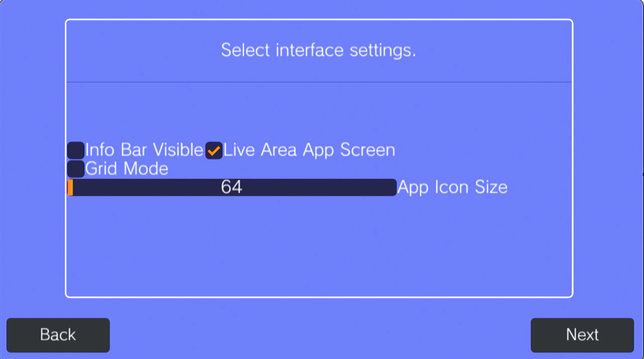The height and width of the screenshot is (359, 644).
Task: Uncheck the Live Area App Screen checkbox
Action: tap(214, 150)
